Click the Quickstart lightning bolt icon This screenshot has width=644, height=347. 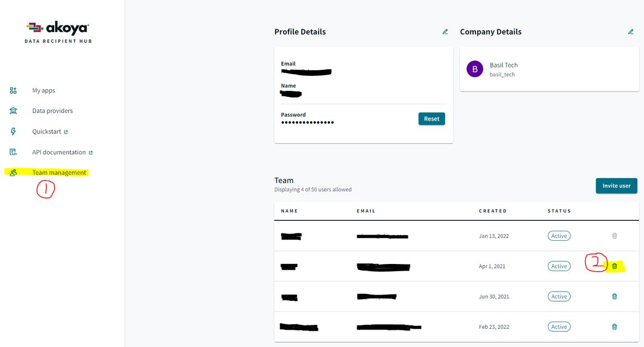pos(13,132)
